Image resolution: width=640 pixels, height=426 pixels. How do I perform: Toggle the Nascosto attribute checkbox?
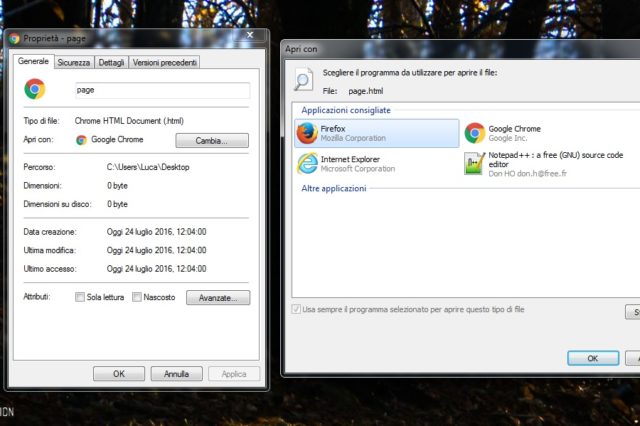(x=137, y=297)
